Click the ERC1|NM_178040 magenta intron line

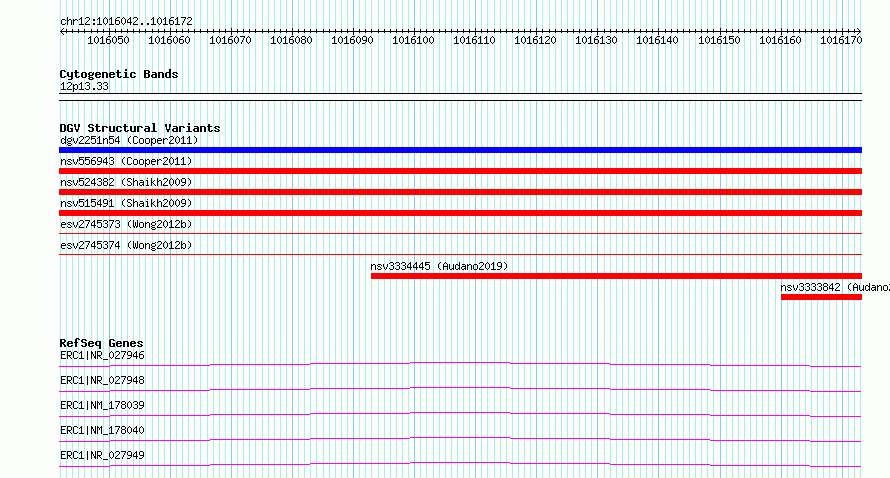(x=460, y=439)
